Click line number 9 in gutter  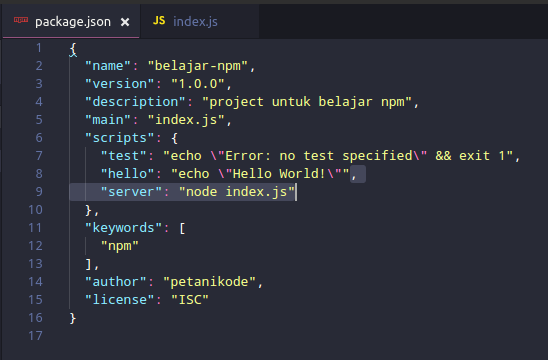[39, 192]
